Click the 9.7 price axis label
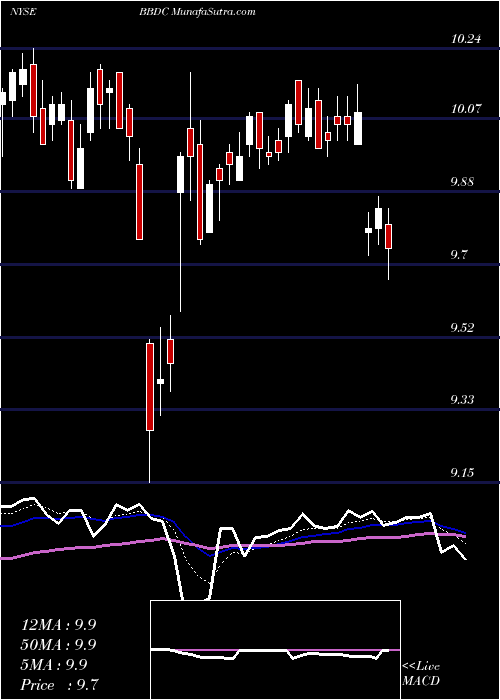The width and height of the screenshot is (500, 700). tap(461, 255)
